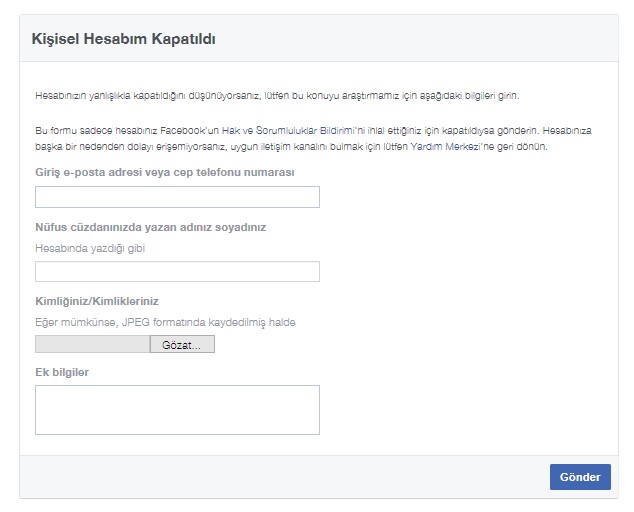Click inside the Ek bilgiler text area
This screenshot has height=512, width=634.
pyautogui.click(x=177, y=410)
